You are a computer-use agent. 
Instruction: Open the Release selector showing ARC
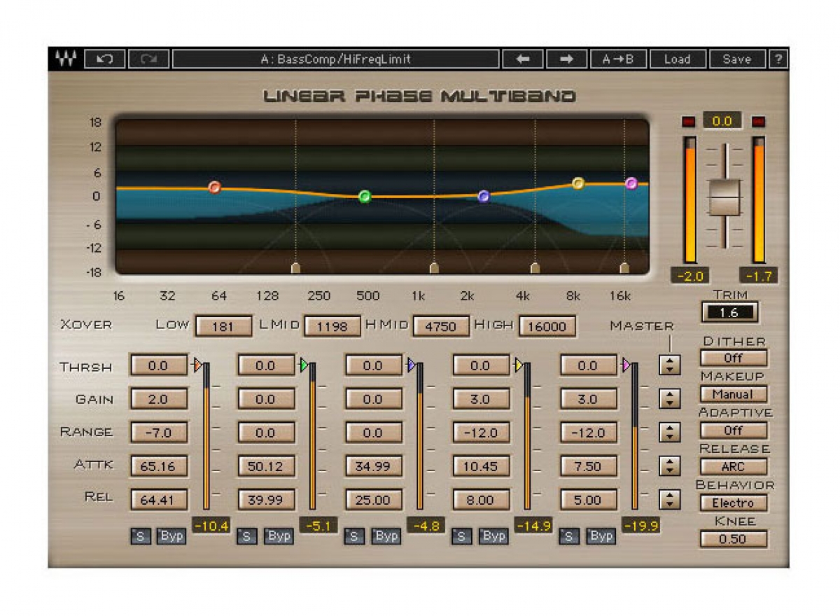(734, 466)
